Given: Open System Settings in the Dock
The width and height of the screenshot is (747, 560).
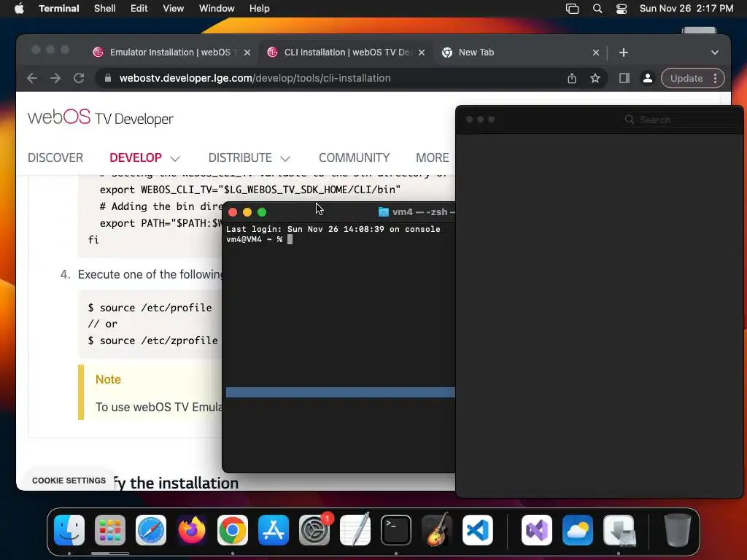Looking at the screenshot, I should 314,530.
